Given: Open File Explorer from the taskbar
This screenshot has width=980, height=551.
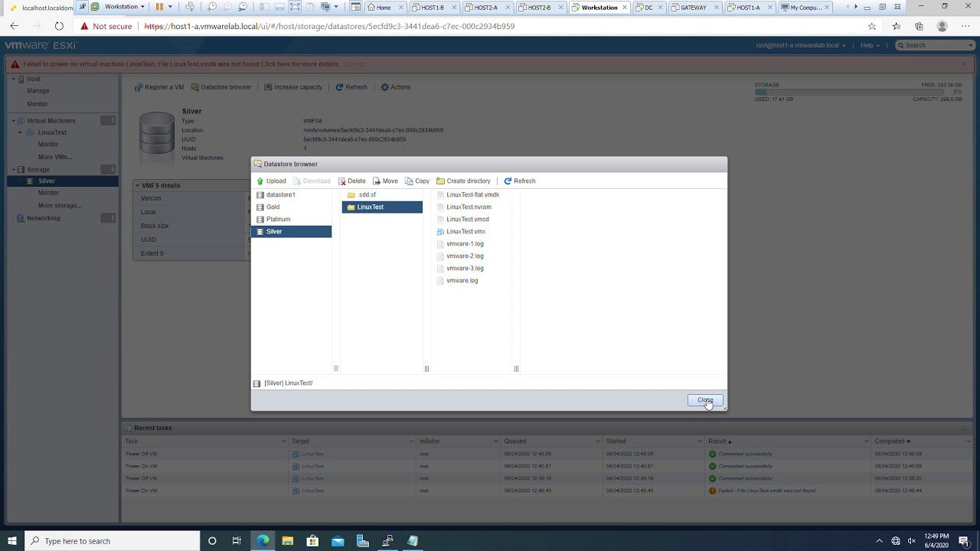Looking at the screenshot, I should pyautogui.click(x=288, y=541).
